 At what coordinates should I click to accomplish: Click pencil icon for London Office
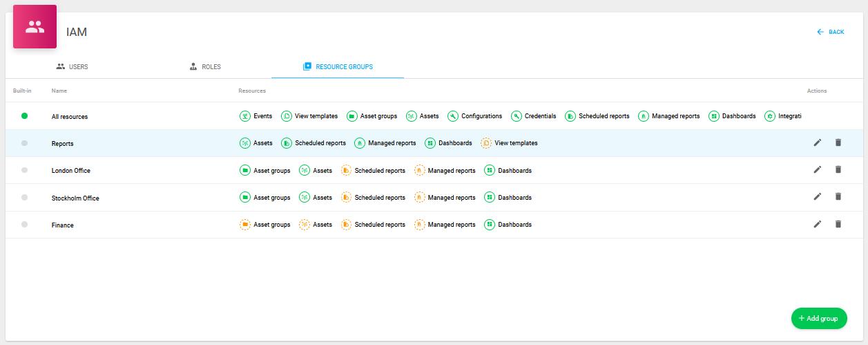click(818, 169)
